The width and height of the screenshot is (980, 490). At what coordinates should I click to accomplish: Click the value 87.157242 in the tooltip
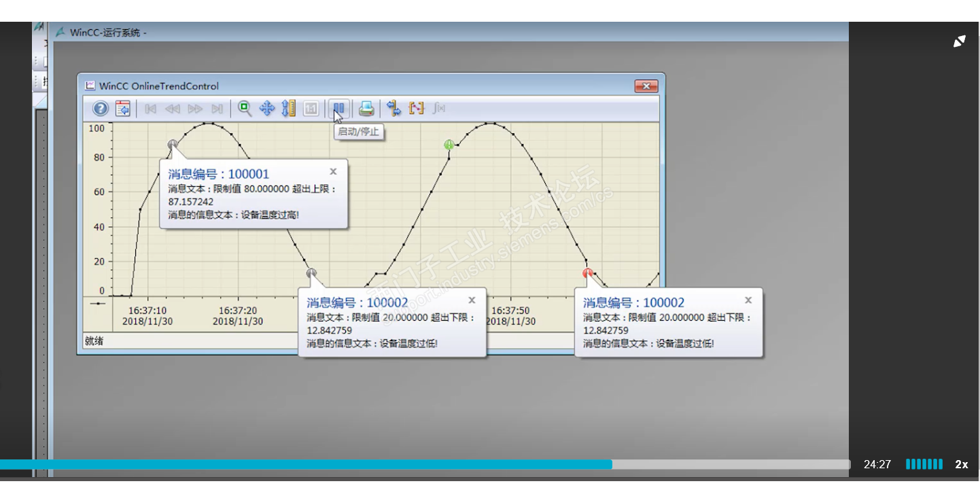[191, 202]
